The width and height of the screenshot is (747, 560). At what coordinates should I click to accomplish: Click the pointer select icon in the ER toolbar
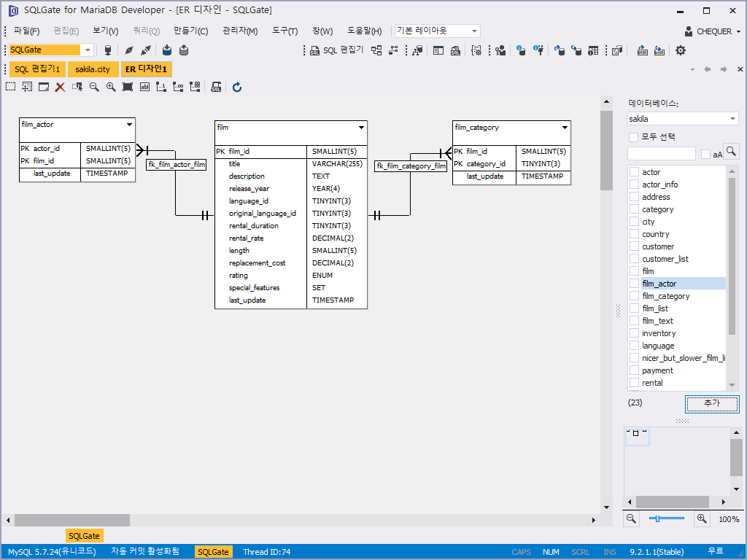pyautogui.click(x=77, y=87)
